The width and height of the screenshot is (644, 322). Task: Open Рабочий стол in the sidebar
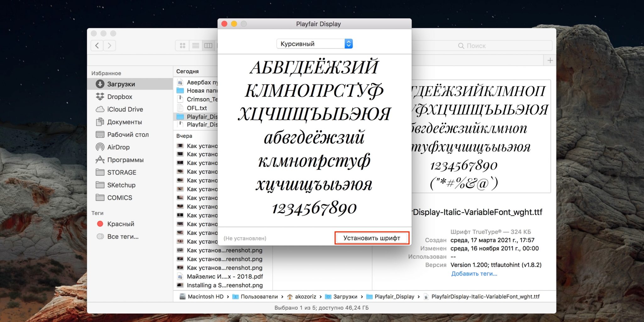[x=130, y=134]
